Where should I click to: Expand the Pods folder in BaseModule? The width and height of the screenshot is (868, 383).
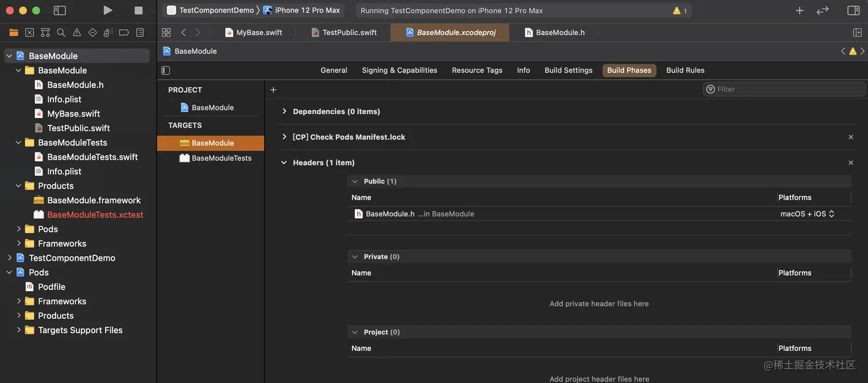pyautogui.click(x=19, y=229)
